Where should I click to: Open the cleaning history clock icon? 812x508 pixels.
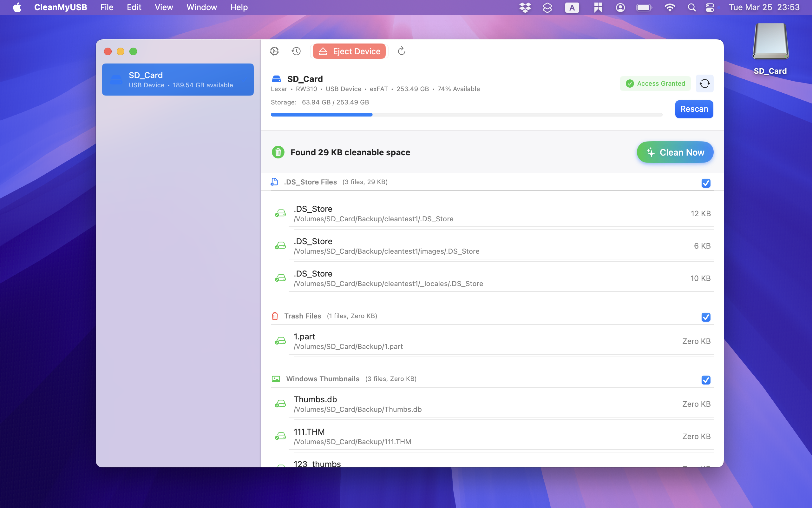click(x=296, y=51)
